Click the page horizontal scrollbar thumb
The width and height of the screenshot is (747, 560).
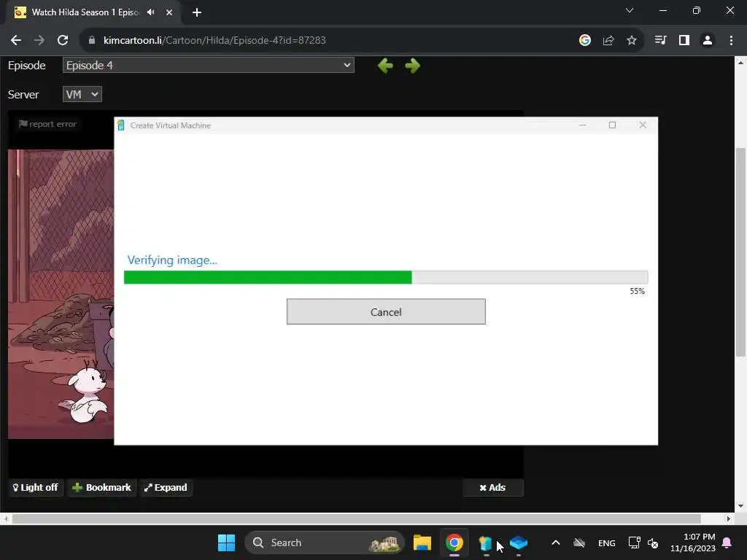356,518
